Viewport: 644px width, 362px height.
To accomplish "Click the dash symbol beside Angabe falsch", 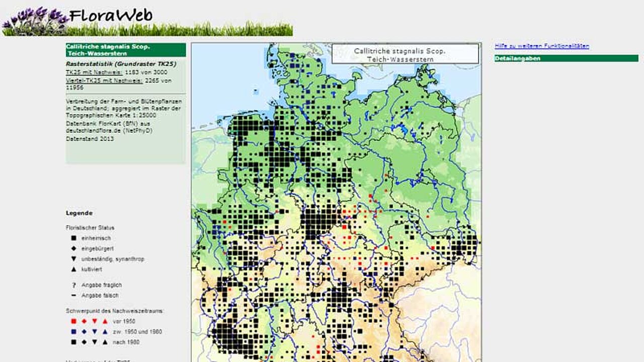I will tap(73, 296).
